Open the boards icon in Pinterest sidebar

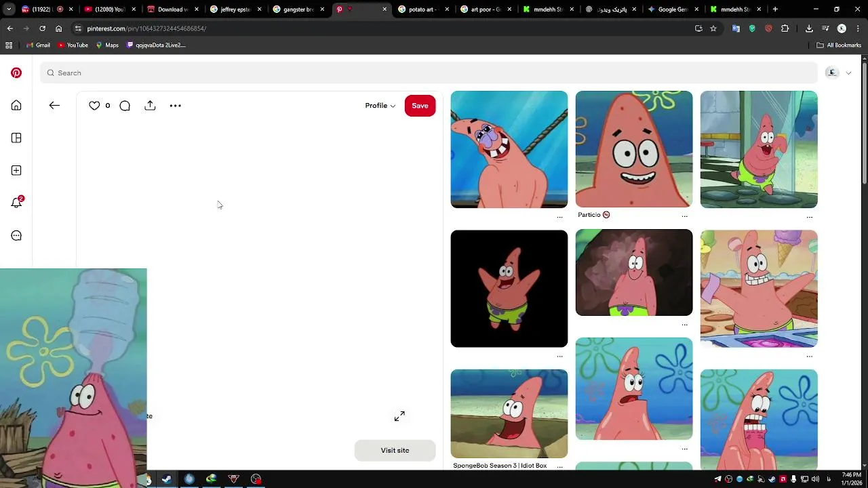click(x=16, y=138)
